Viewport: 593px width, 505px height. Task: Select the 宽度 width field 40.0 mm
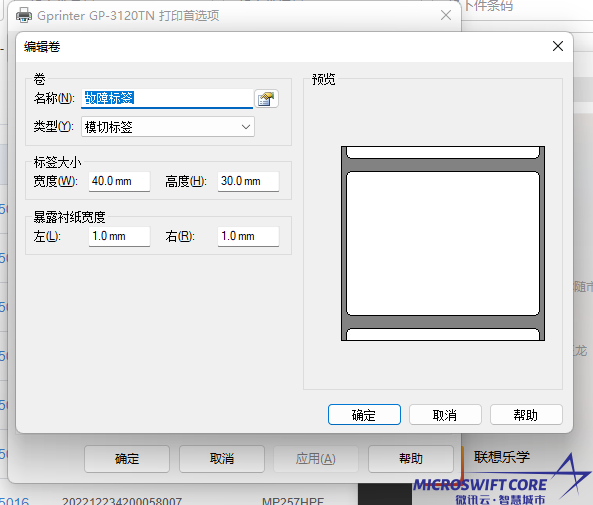(x=120, y=181)
